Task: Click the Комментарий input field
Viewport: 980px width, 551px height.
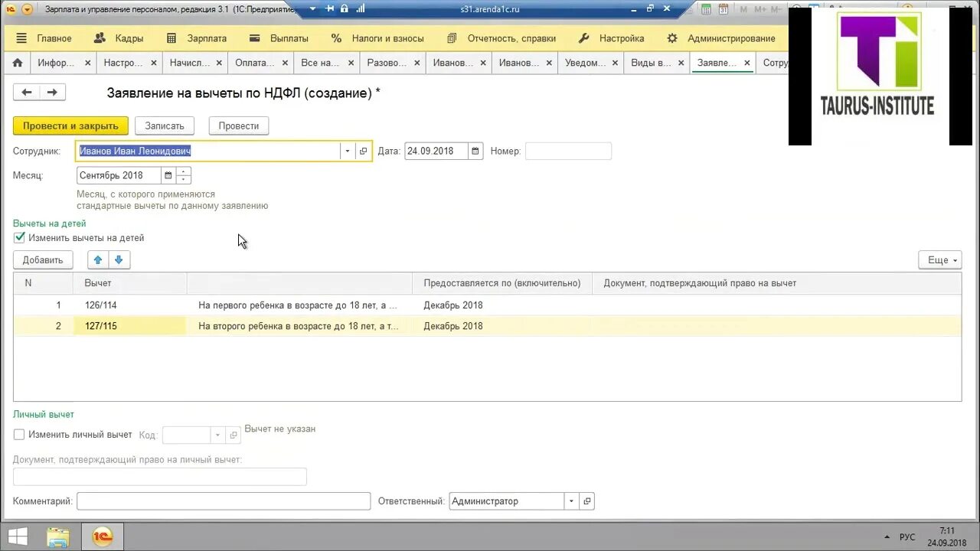Action: (224, 501)
